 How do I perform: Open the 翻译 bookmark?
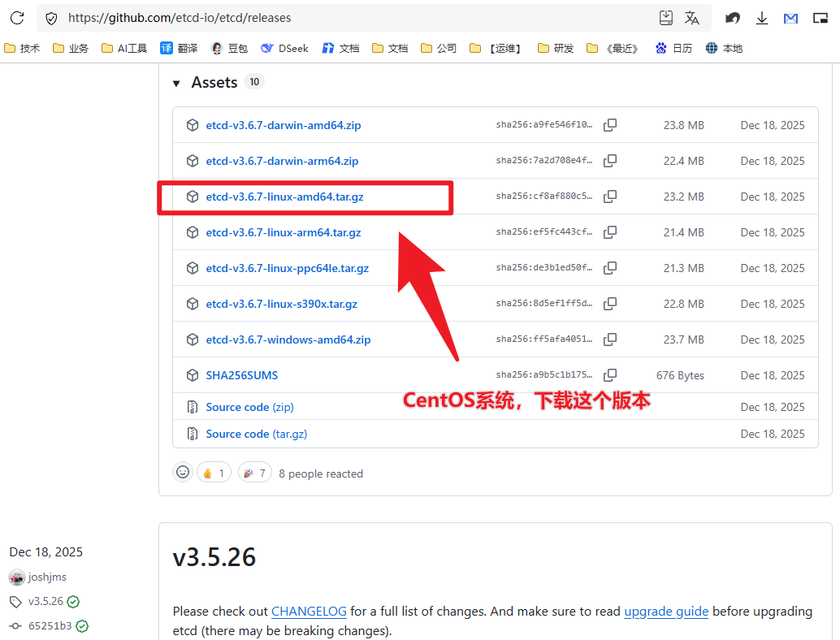click(x=179, y=49)
